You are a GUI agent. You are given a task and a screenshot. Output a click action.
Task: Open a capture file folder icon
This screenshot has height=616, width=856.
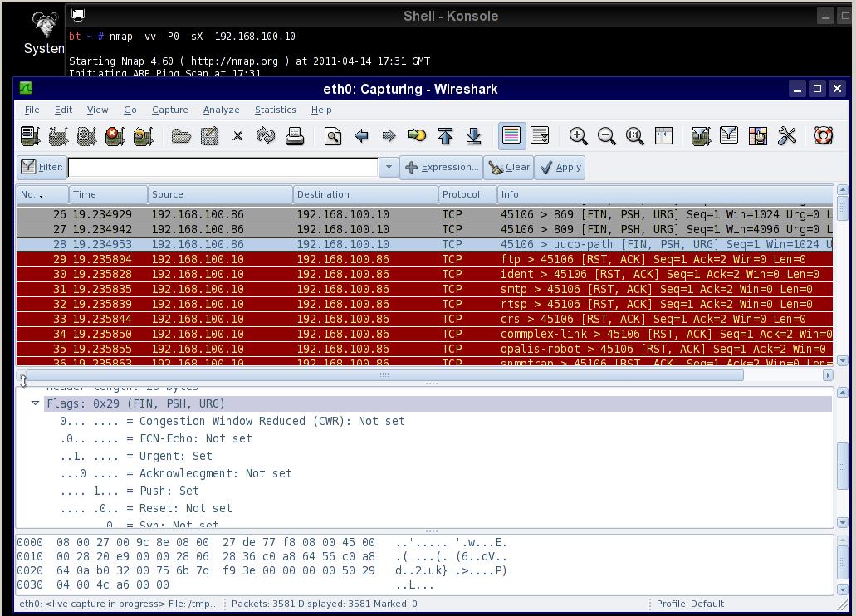[x=181, y=136]
